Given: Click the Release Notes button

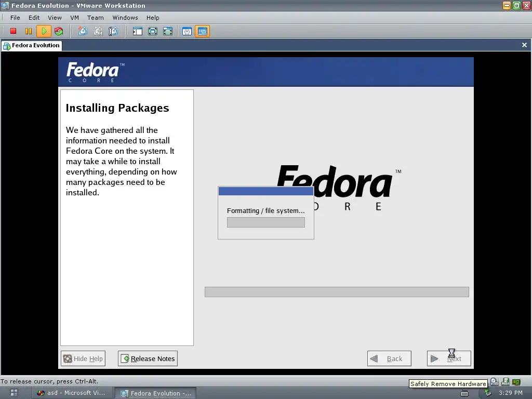Looking at the screenshot, I should tap(148, 358).
